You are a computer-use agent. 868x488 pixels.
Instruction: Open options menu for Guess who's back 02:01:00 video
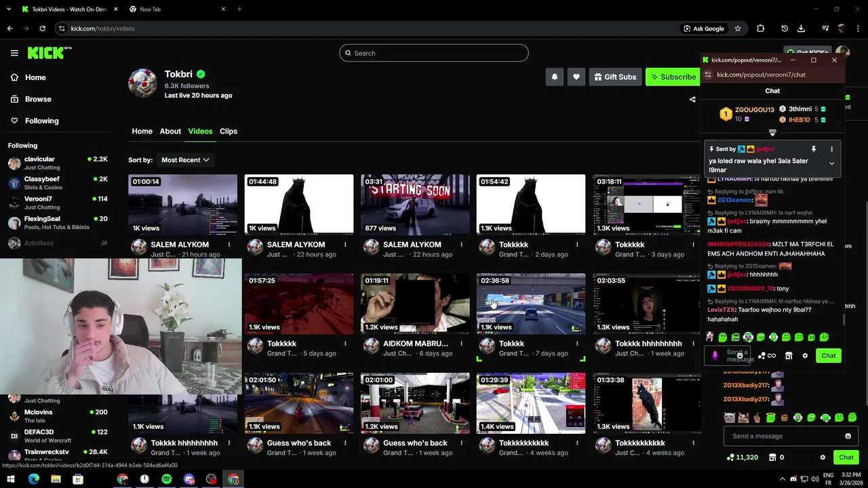(x=461, y=443)
